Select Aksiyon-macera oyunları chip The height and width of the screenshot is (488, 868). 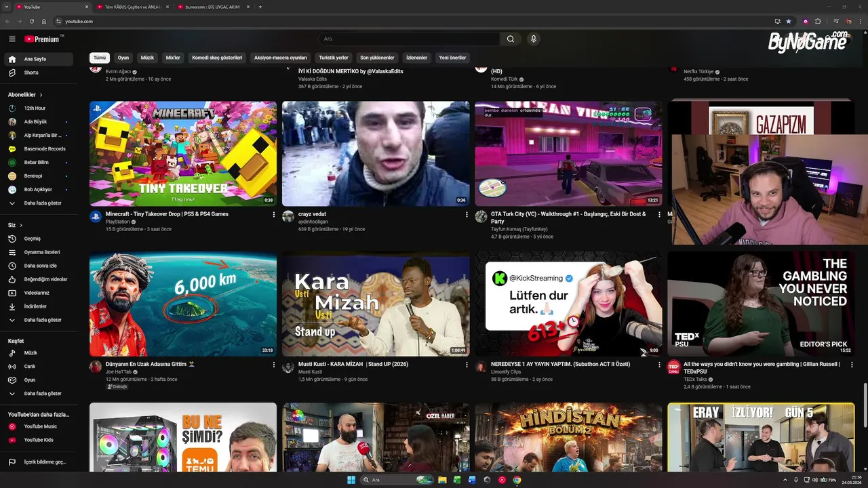pos(281,58)
